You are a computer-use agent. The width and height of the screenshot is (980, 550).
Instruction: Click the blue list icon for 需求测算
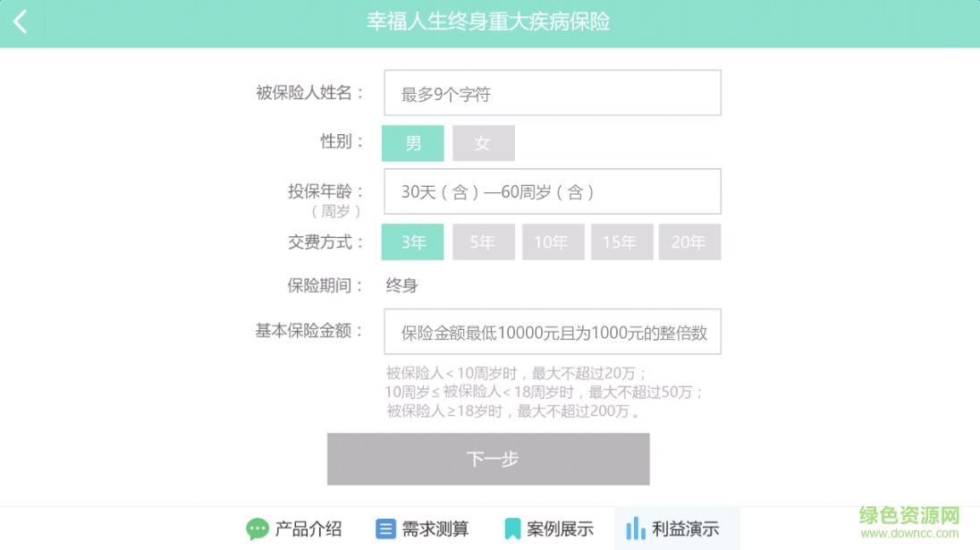385,529
